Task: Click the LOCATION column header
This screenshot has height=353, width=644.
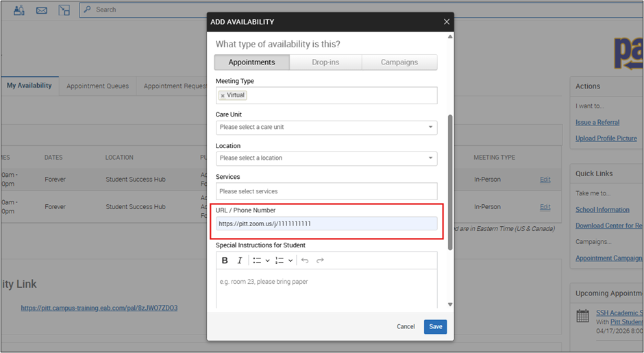Action: [x=119, y=158]
